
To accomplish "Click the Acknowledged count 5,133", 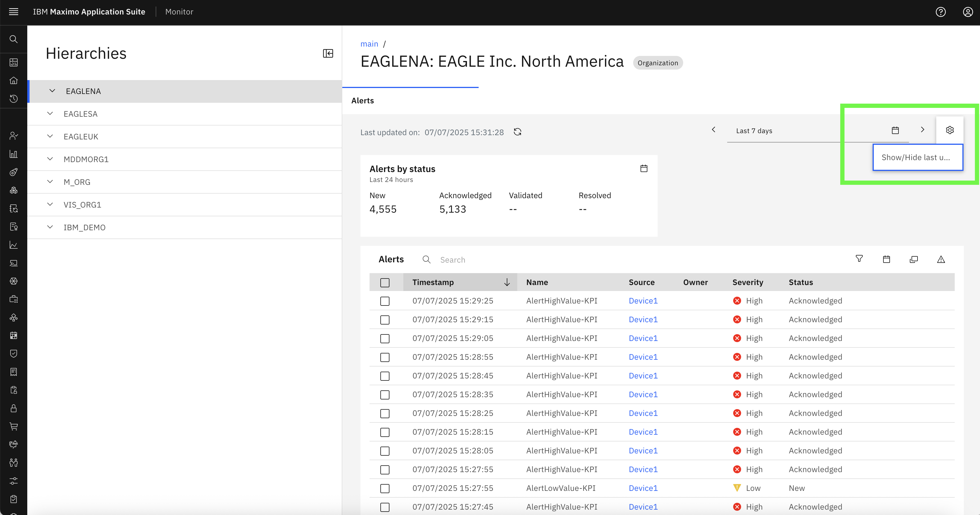I will pos(452,209).
